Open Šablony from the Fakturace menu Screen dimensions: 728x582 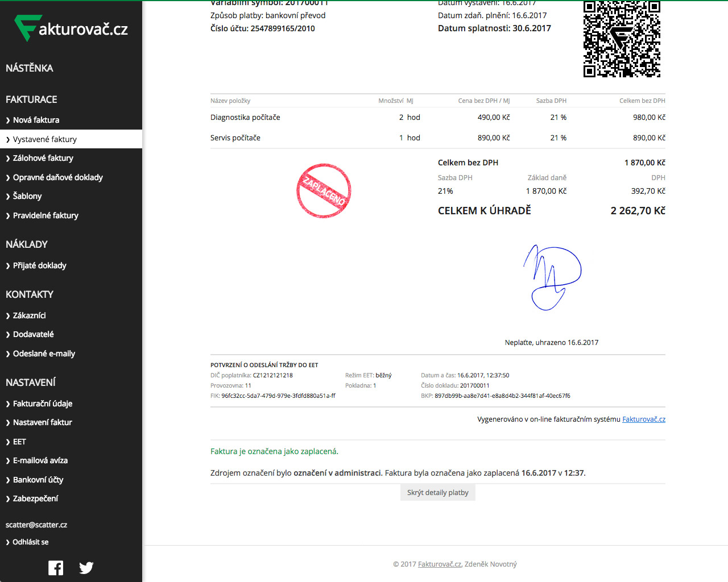point(27,196)
